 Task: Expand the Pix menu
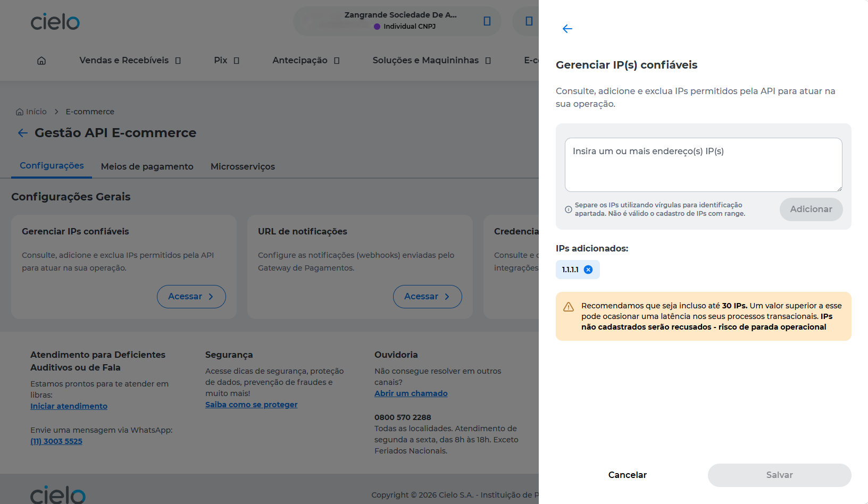227,61
